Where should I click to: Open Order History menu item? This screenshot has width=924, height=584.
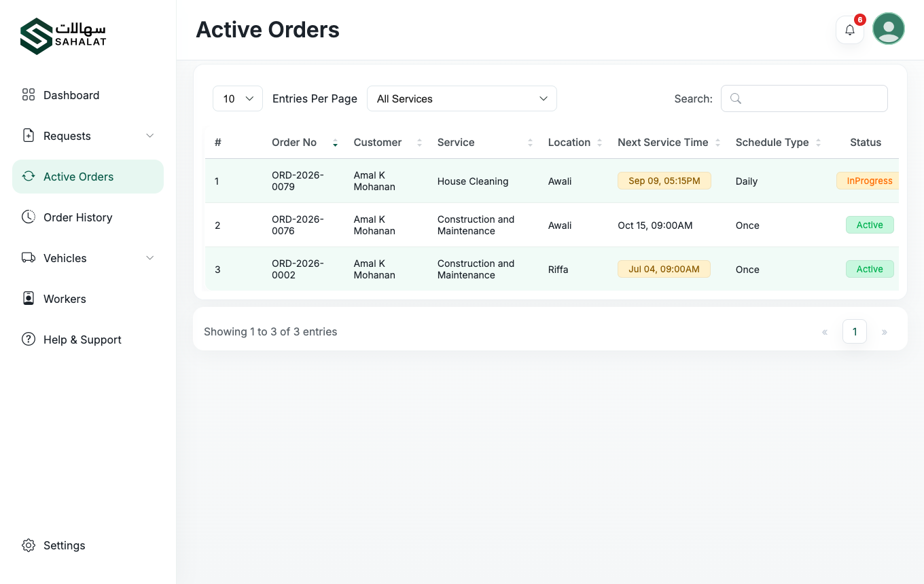tap(88, 217)
